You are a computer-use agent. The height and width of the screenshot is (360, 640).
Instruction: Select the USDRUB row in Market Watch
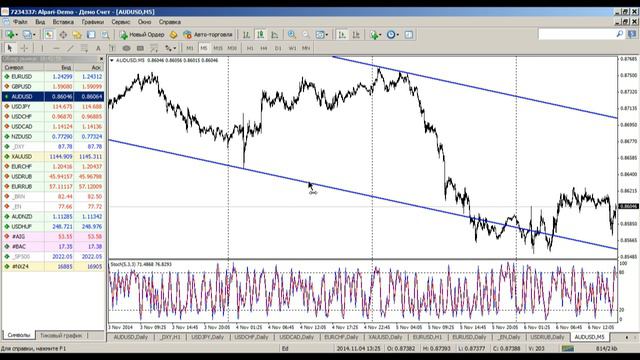(53, 176)
